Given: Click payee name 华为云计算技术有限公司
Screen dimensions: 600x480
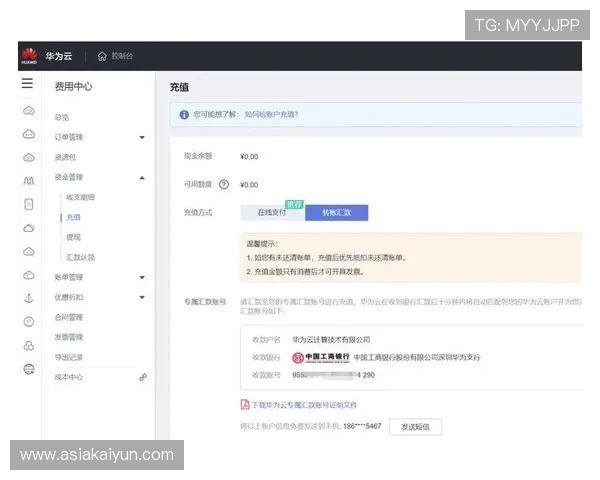Looking at the screenshot, I should coord(331,340).
